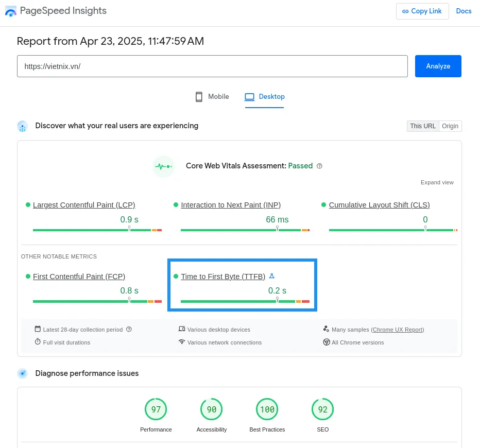Open the Cumulative Layout Shift details
The image size is (480, 448).
click(379, 205)
